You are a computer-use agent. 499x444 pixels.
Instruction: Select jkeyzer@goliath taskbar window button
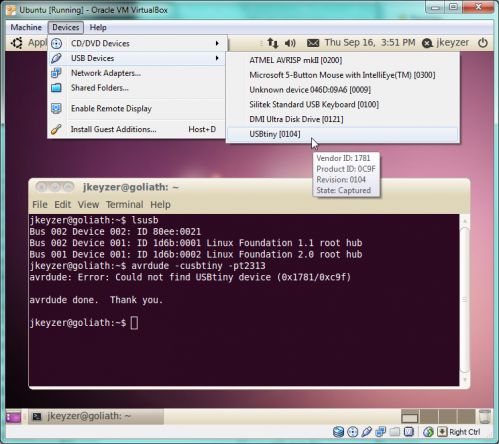[96, 416]
